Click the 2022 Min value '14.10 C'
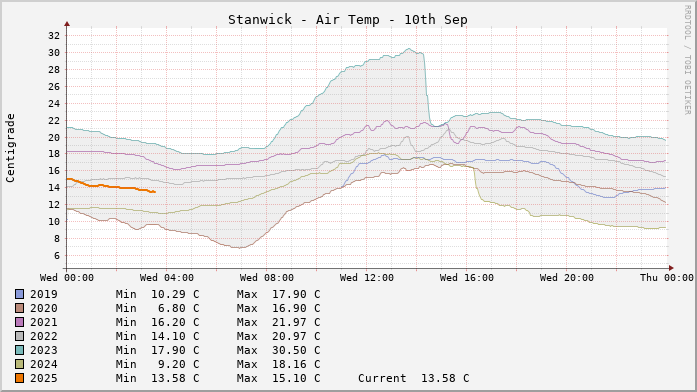697x392 pixels. [175, 336]
